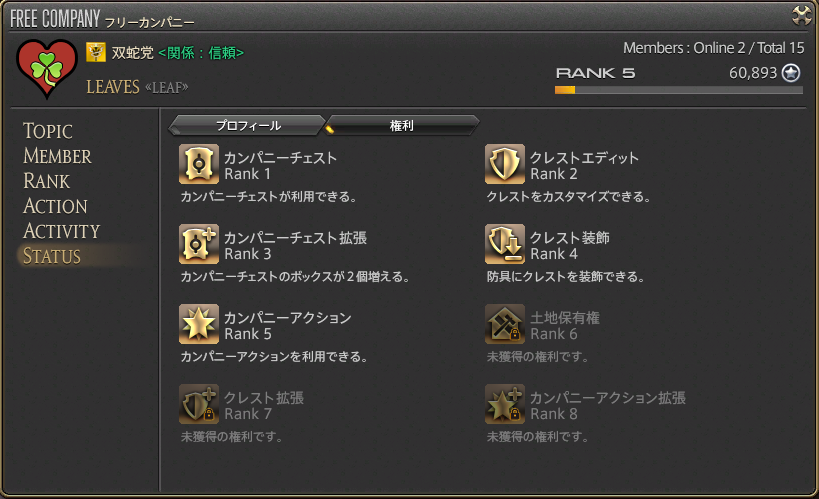Open the Topic section
This screenshot has width=819, height=499.
(48, 131)
